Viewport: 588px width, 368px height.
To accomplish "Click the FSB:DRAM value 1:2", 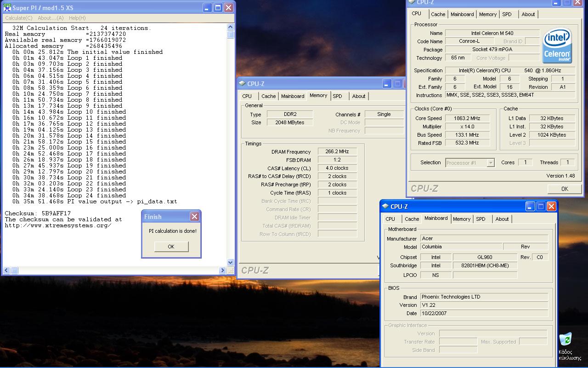I will point(337,160).
